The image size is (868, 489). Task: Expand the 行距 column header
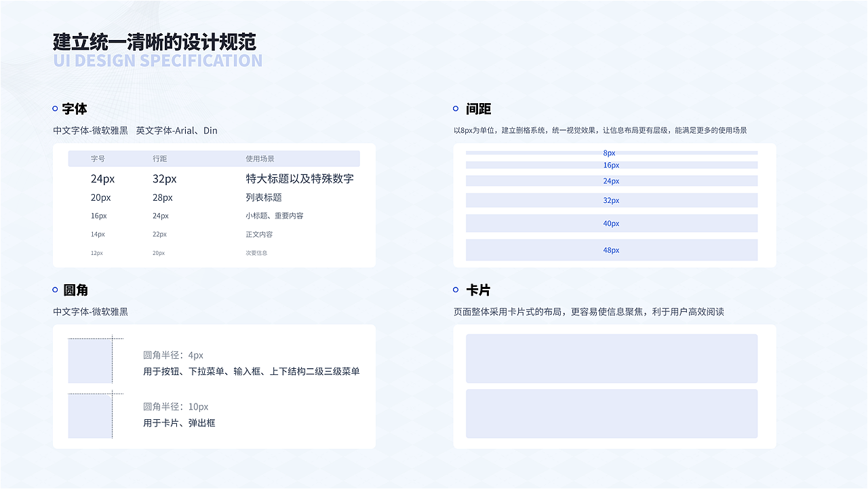[159, 158]
